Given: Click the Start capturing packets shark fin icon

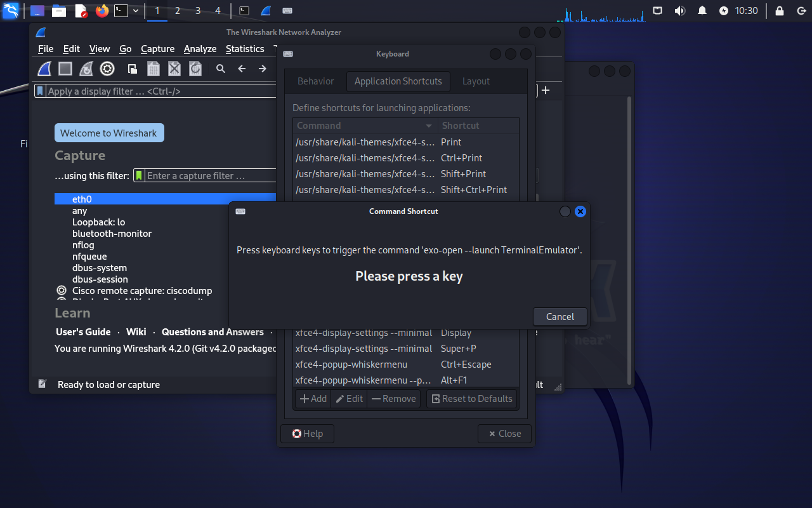Looking at the screenshot, I should tap(44, 69).
